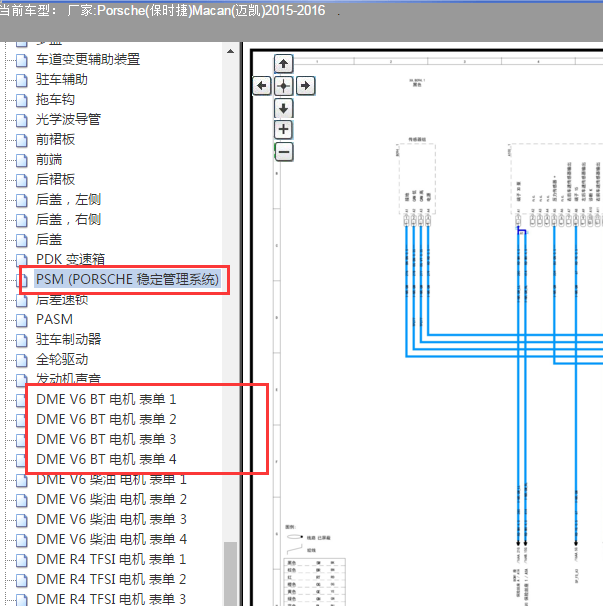Click document icon beside DME V6 柴油 电机 表单 3

click(22, 520)
